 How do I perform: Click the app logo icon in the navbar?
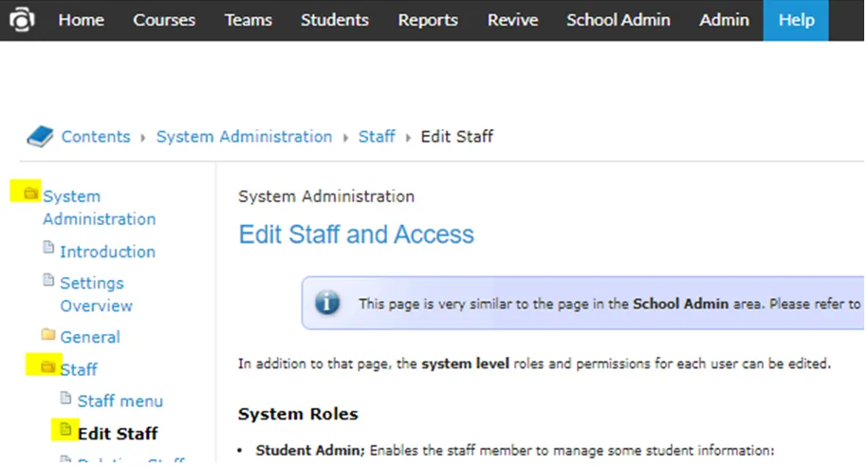(x=22, y=20)
